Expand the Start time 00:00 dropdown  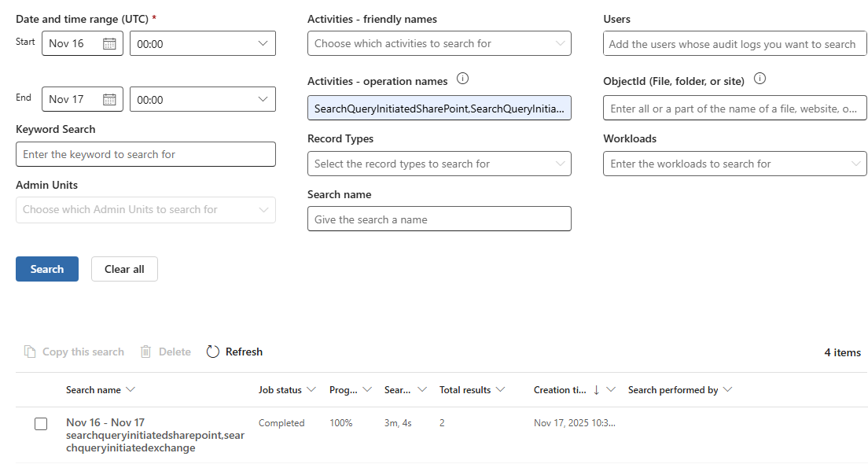(203, 43)
